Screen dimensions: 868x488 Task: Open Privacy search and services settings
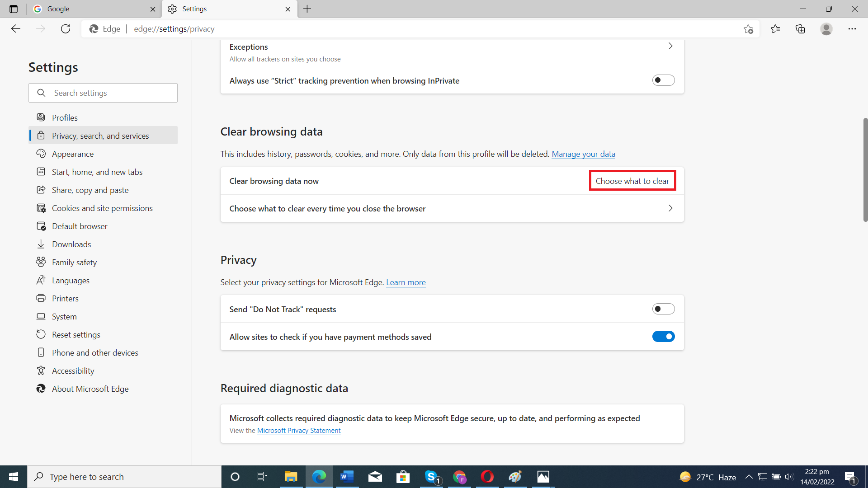tap(100, 135)
